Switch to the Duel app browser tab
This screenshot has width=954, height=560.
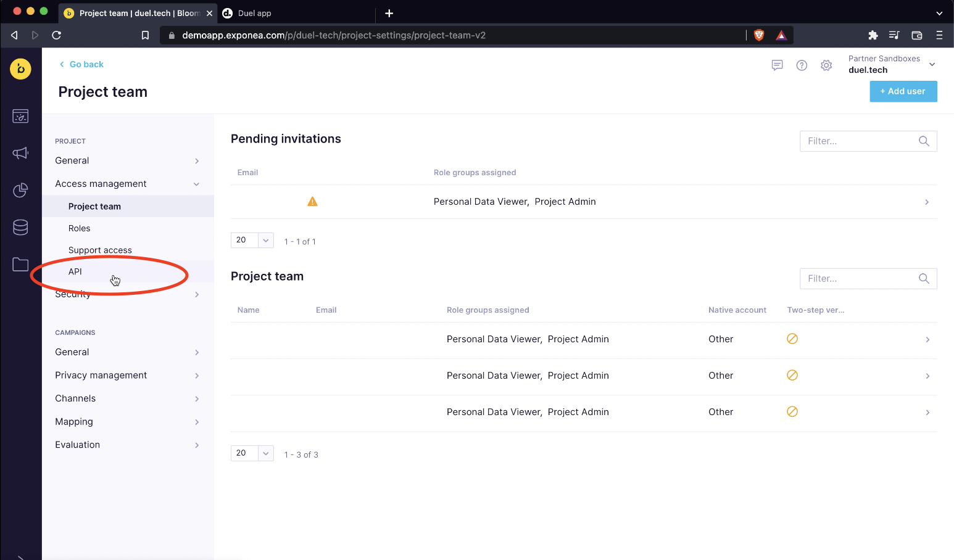(254, 13)
